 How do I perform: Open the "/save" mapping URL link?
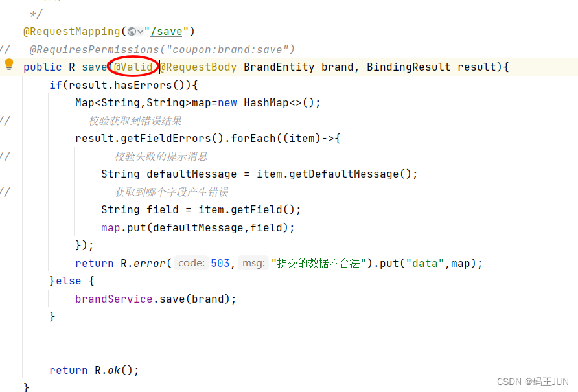tap(167, 32)
